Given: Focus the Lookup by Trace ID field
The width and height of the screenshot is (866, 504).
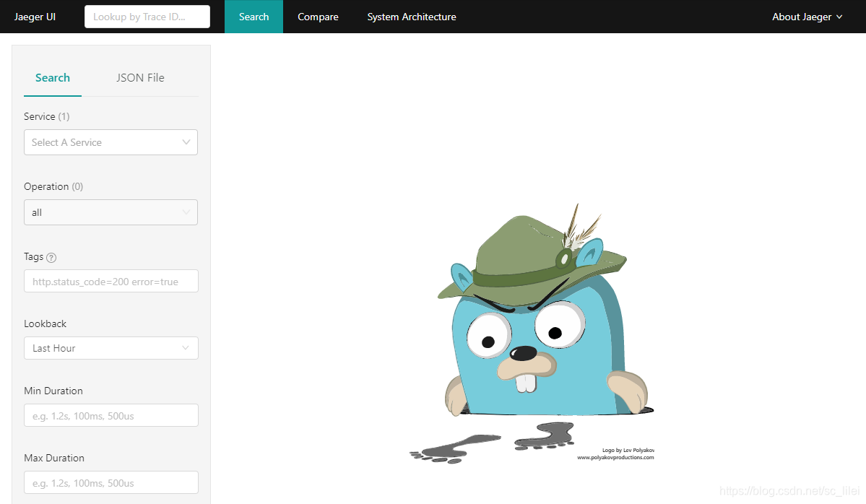Looking at the screenshot, I should [x=147, y=17].
